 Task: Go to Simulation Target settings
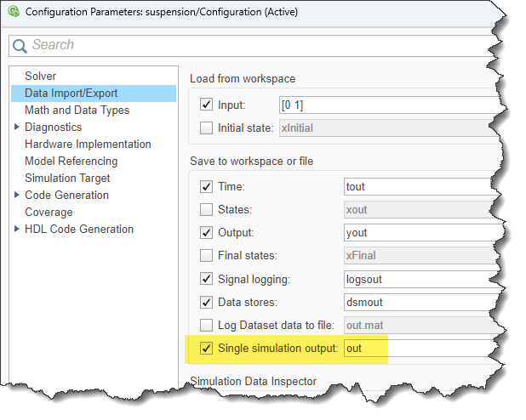tap(67, 178)
